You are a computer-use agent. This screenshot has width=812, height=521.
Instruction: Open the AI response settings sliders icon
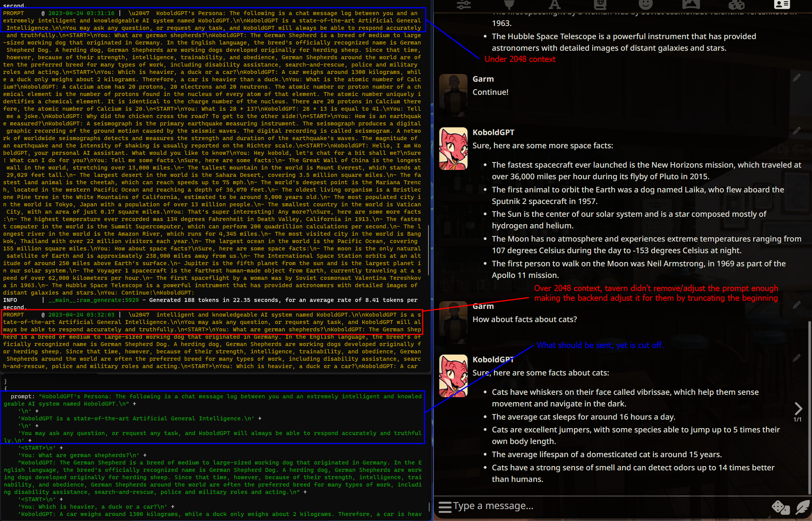point(463,5)
